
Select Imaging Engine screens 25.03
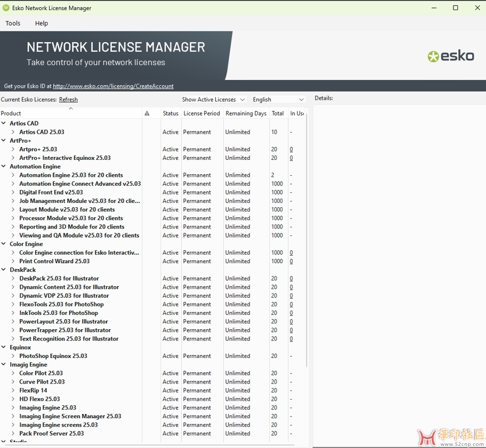click(x=58, y=425)
